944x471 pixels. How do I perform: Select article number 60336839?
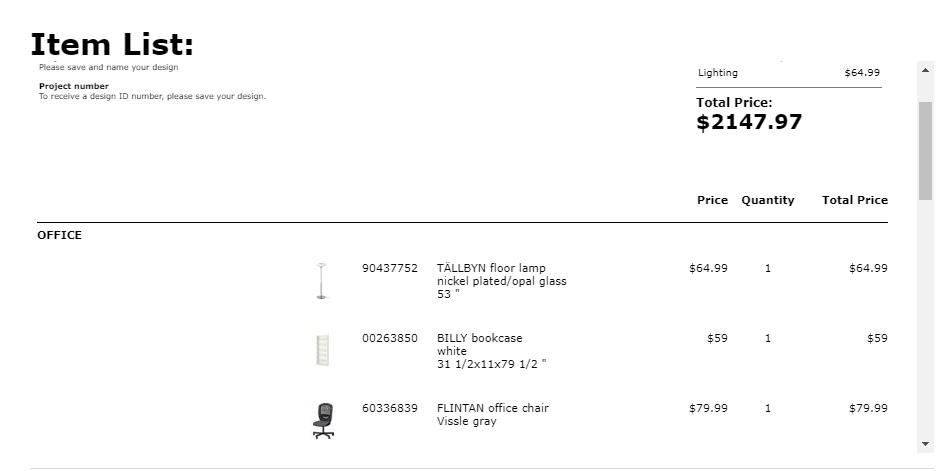[x=390, y=408]
